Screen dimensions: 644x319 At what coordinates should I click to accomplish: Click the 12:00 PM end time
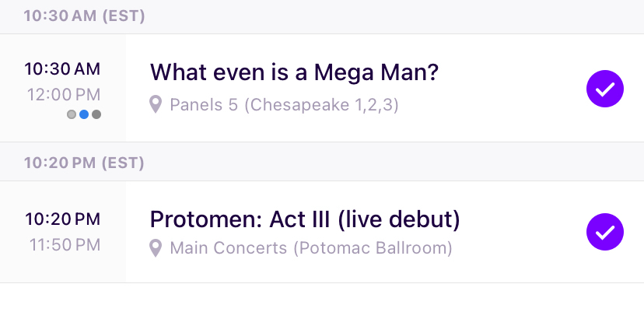(64, 94)
